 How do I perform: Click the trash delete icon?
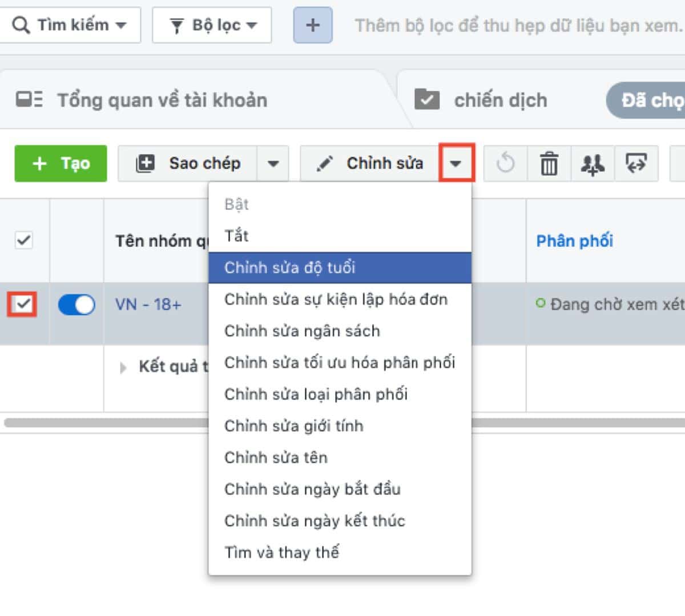(549, 164)
